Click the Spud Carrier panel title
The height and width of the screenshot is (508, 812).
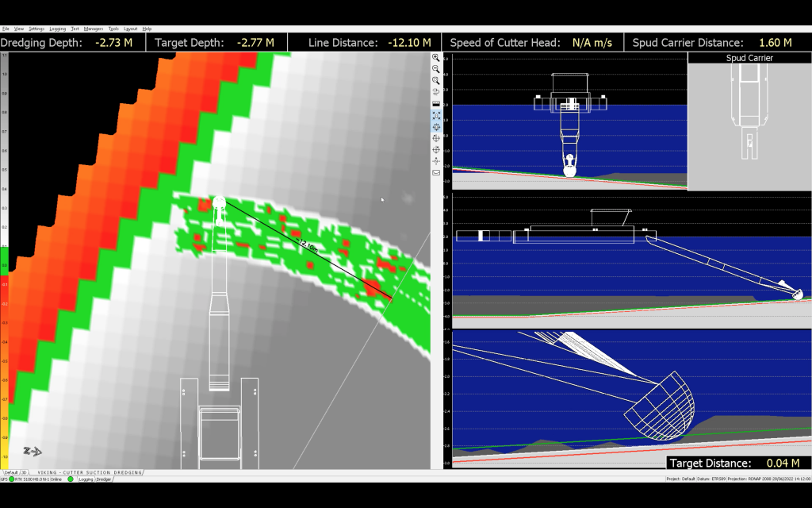pos(749,58)
